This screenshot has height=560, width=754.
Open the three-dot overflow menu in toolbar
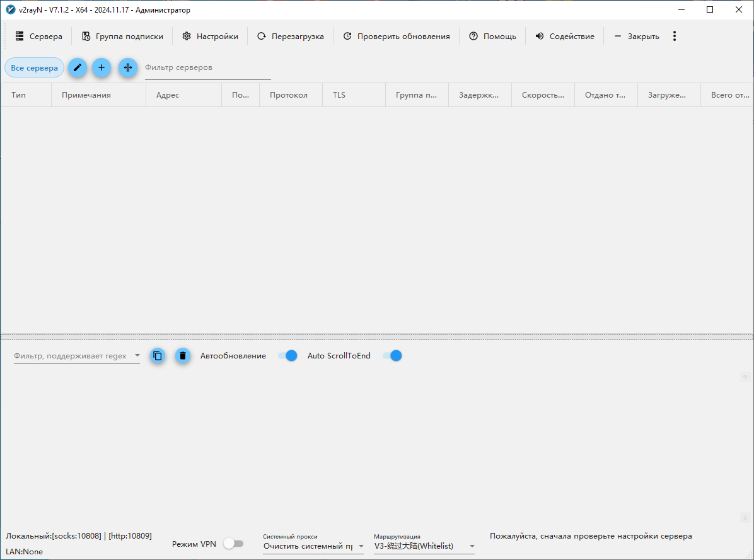tap(675, 37)
